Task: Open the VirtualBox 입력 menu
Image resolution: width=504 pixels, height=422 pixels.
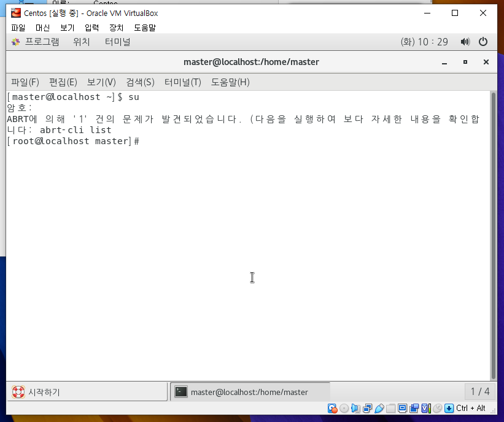Action: coord(91,28)
